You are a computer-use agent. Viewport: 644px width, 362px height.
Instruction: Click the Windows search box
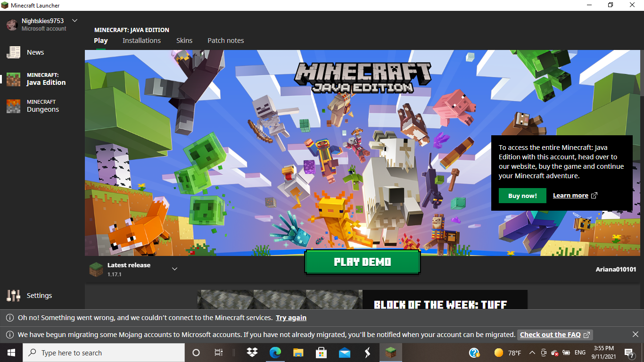click(x=104, y=353)
